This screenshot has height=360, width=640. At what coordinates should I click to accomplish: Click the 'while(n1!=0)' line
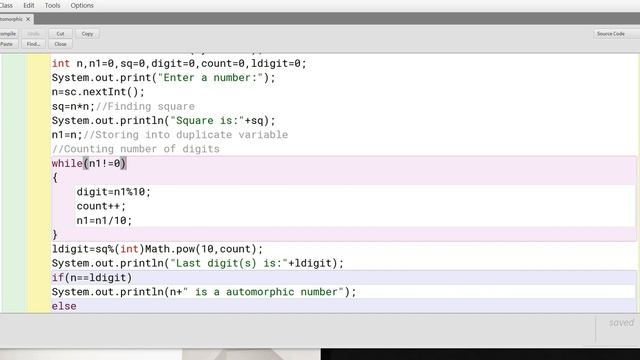pos(89,163)
